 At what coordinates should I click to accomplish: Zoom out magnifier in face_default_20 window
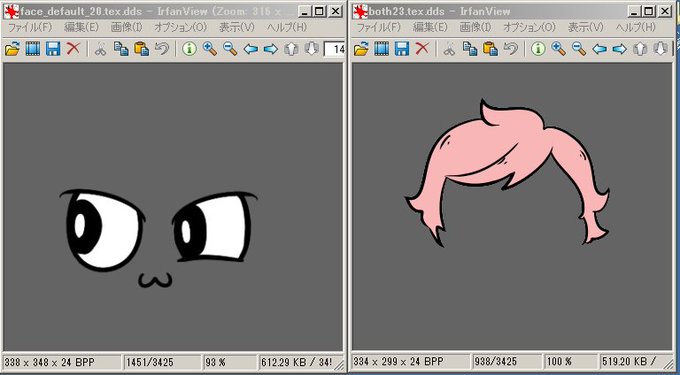click(230, 49)
